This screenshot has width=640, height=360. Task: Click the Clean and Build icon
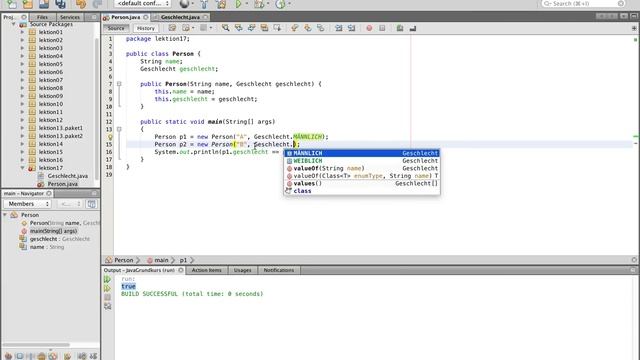point(221,4)
